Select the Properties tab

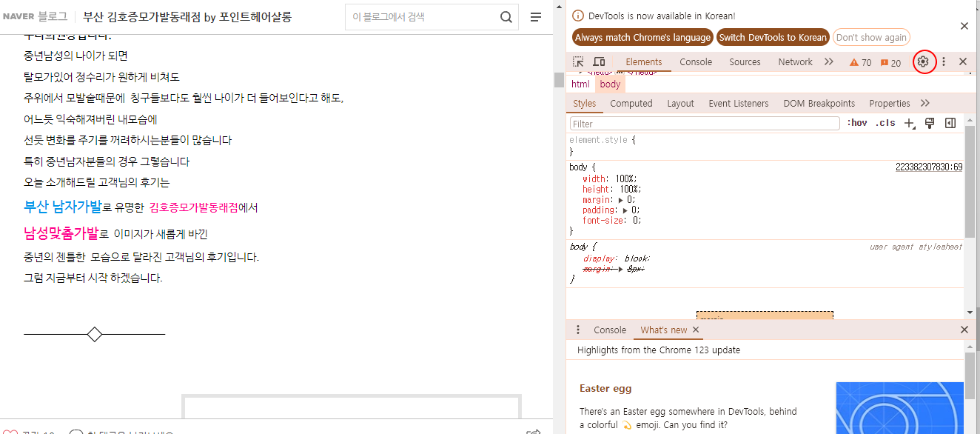pyautogui.click(x=890, y=104)
